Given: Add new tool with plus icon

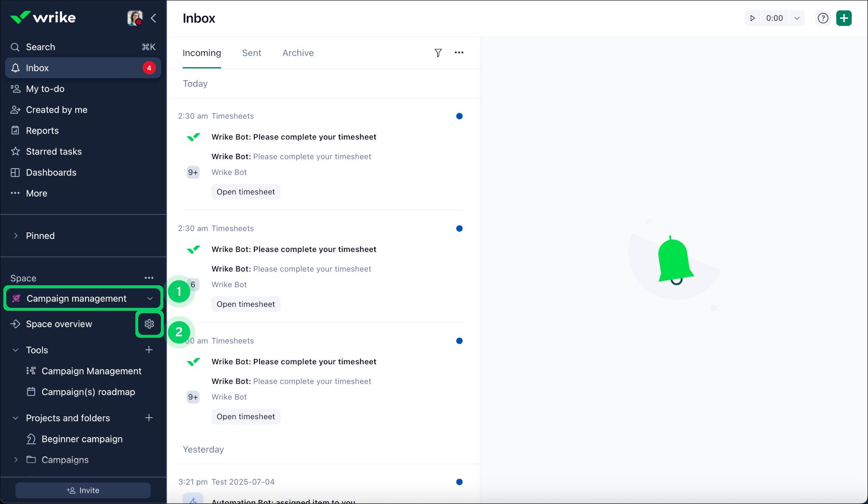Looking at the screenshot, I should pyautogui.click(x=149, y=350).
